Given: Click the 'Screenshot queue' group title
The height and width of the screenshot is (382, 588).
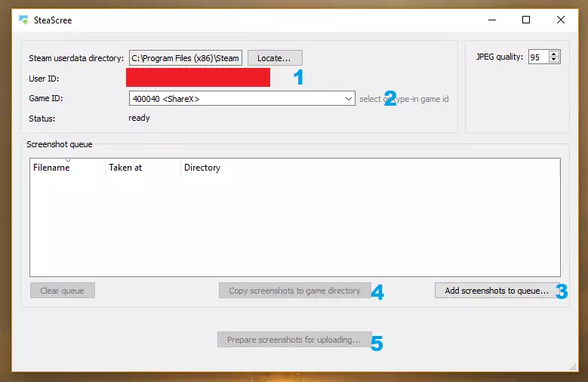Looking at the screenshot, I should coord(59,144).
